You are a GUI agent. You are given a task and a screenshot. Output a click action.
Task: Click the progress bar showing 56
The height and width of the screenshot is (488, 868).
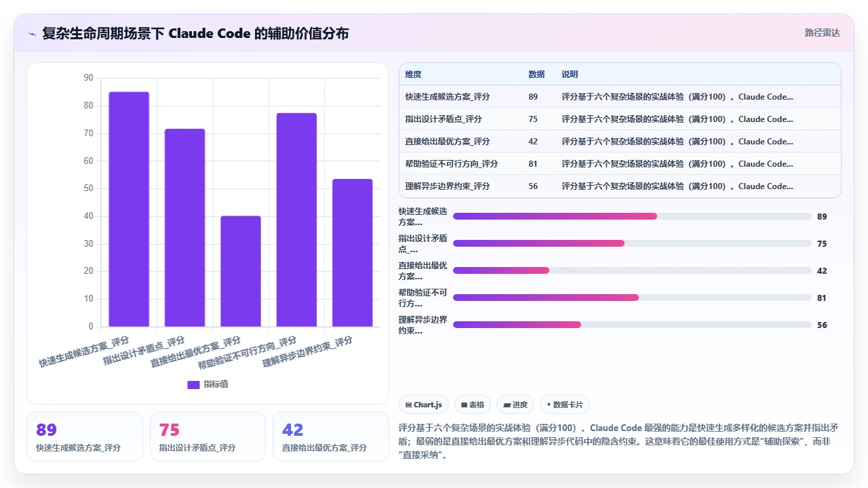[x=632, y=325]
